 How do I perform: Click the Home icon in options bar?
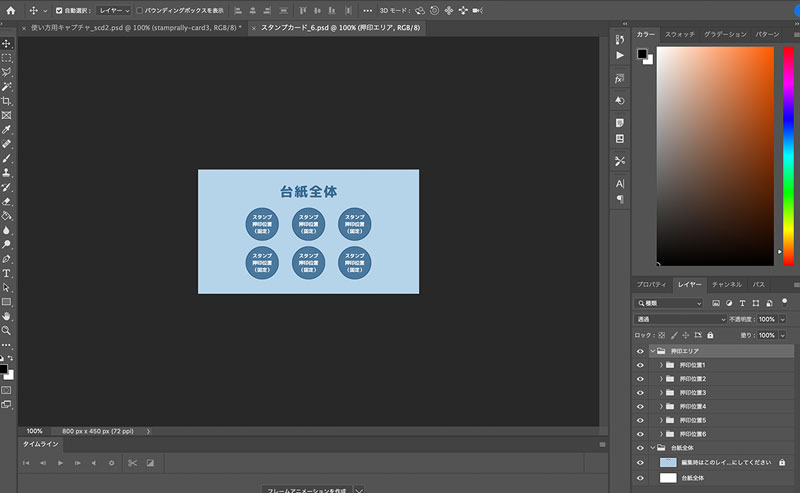11,10
